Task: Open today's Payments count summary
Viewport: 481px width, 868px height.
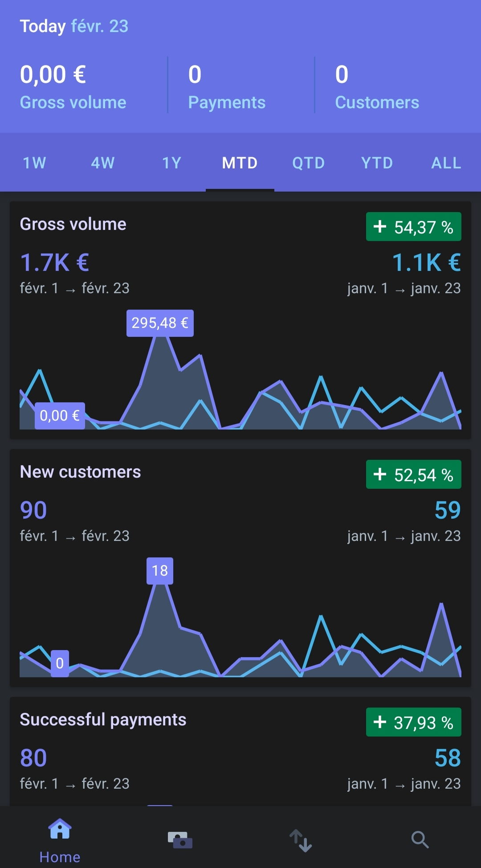Action: pyautogui.click(x=227, y=87)
